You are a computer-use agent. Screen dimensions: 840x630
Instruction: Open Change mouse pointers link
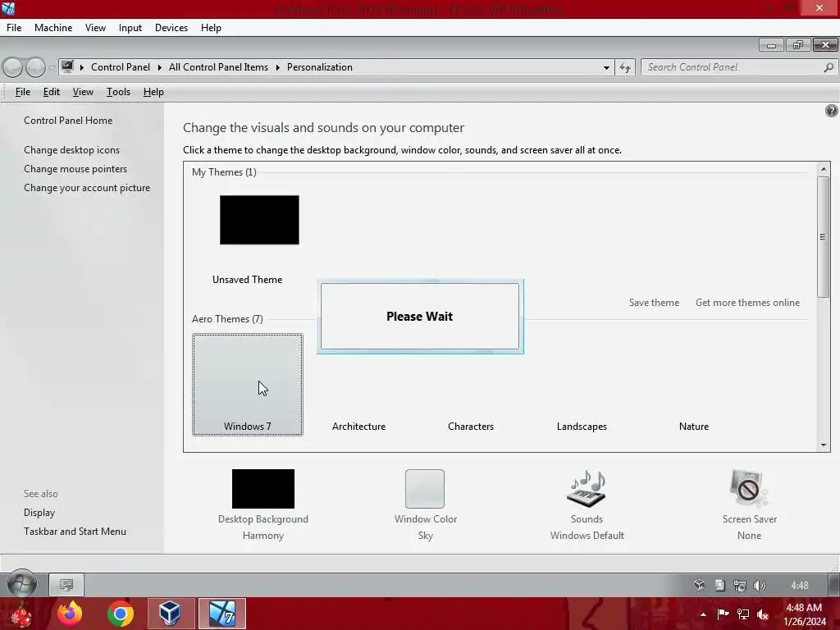pyautogui.click(x=75, y=169)
